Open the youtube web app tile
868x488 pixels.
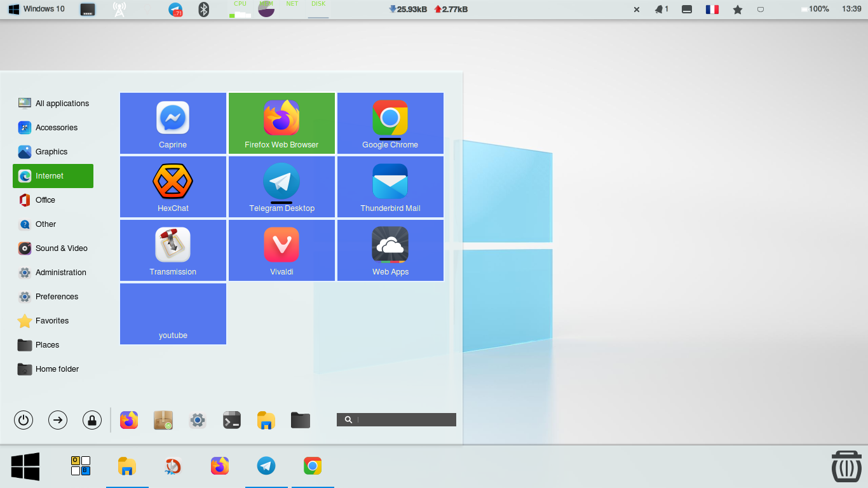(x=173, y=314)
